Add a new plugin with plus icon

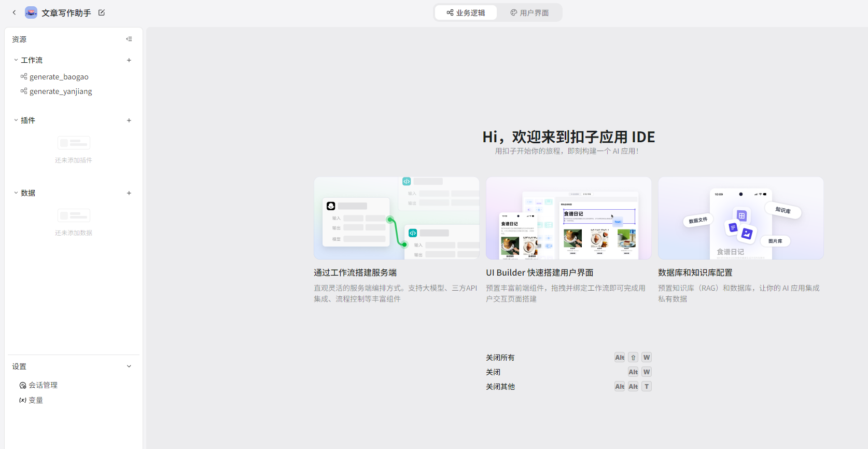pos(129,120)
